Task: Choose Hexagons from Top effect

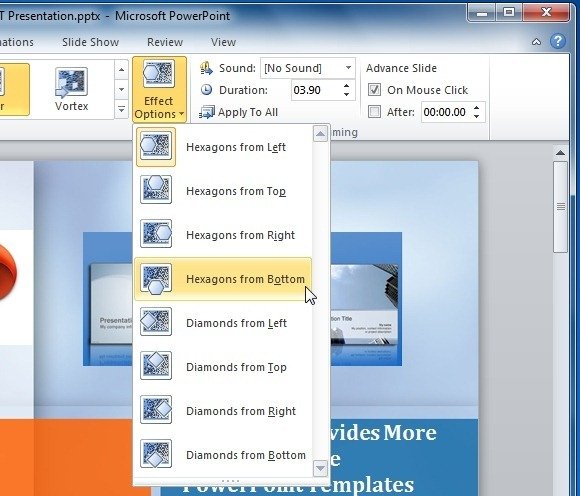Action: (223, 191)
